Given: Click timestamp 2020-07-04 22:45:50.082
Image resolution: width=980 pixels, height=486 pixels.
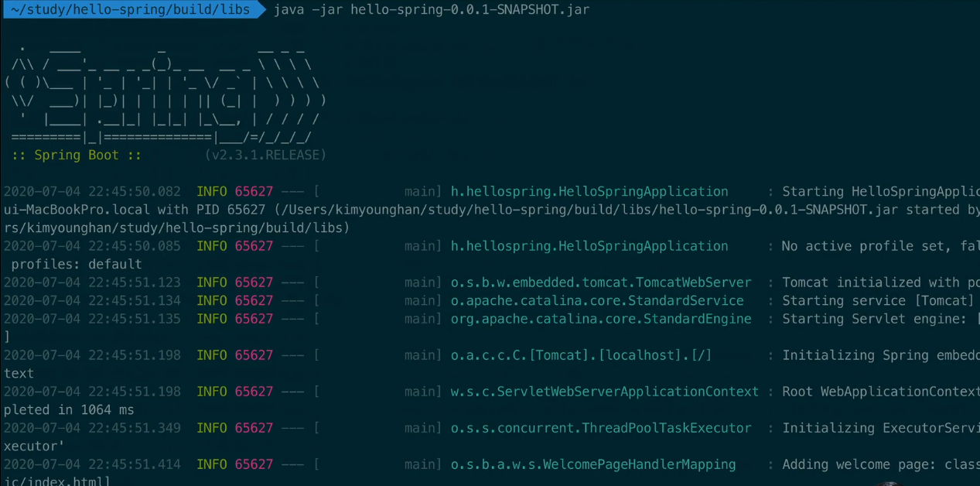Looking at the screenshot, I should coord(92,191).
